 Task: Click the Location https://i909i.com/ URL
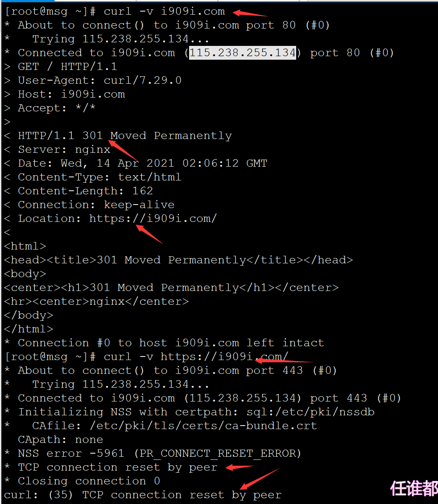pos(153,218)
